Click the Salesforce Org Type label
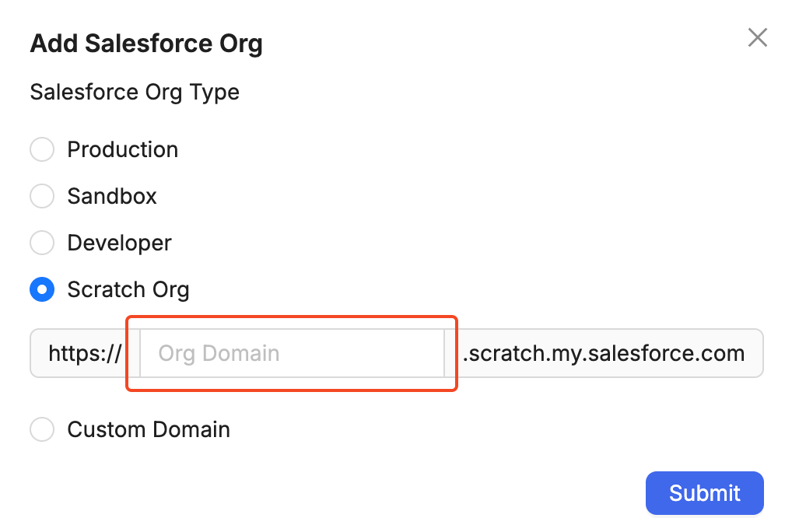The image size is (792, 532). 135,92
